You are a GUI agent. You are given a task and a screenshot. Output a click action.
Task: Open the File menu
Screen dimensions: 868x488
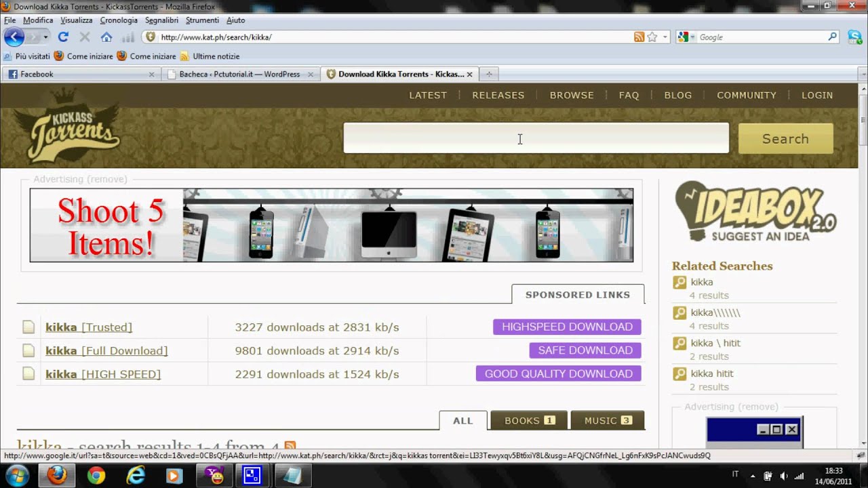tap(9, 20)
